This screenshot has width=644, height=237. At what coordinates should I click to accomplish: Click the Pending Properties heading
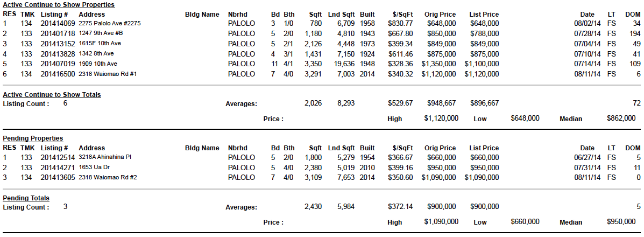pyautogui.click(x=33, y=138)
